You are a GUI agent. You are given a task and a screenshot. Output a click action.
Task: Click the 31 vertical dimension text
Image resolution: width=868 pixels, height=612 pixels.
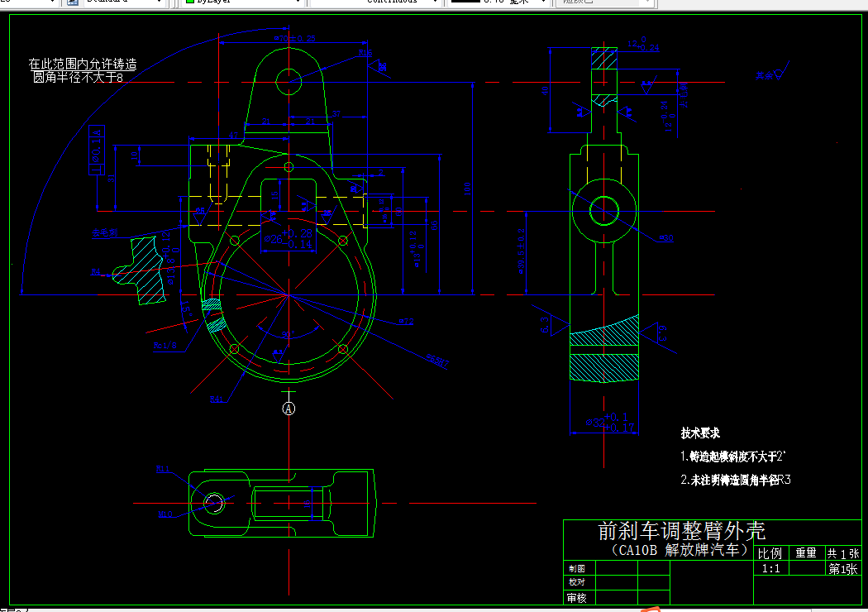(111, 178)
